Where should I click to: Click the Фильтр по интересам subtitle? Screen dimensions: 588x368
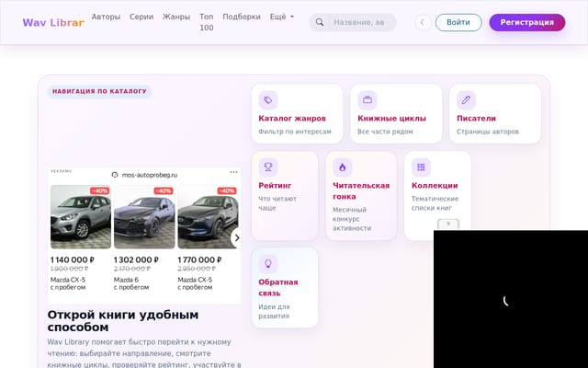295,132
